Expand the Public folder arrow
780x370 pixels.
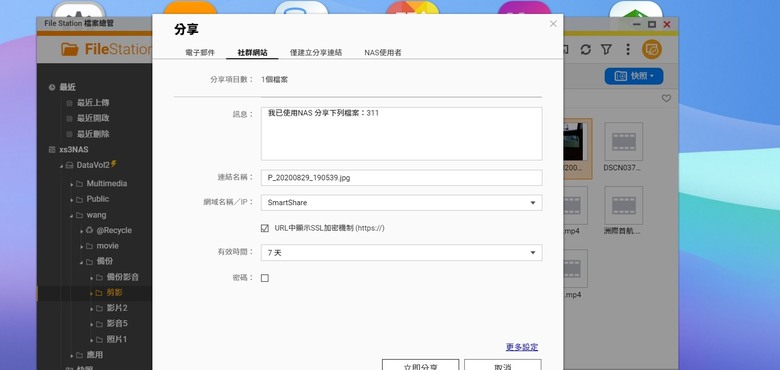pyautogui.click(x=71, y=199)
